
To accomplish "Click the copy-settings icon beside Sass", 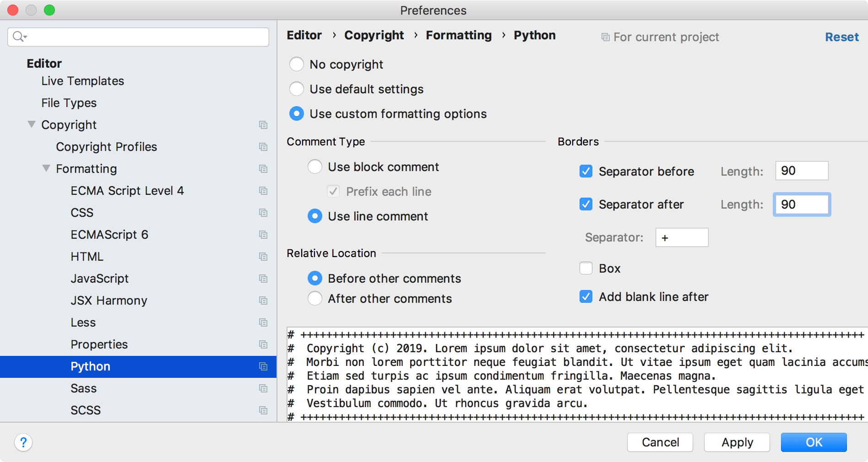I will coord(263,388).
